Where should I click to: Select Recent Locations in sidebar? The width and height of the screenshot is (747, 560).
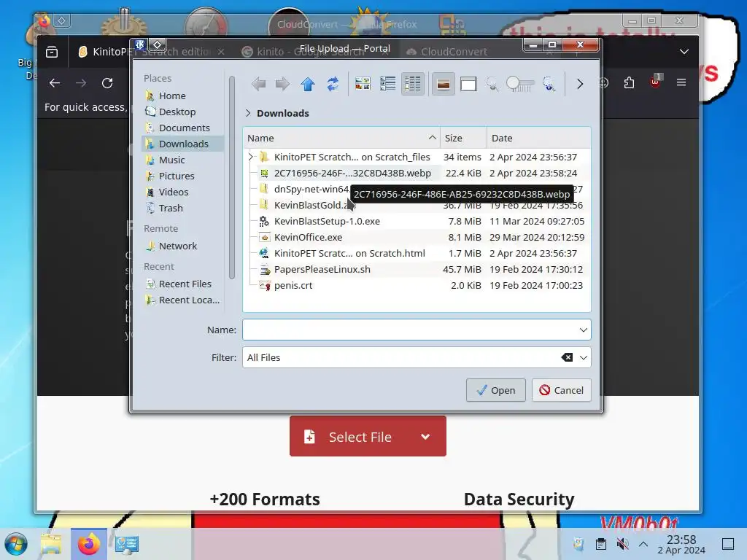[182, 300]
